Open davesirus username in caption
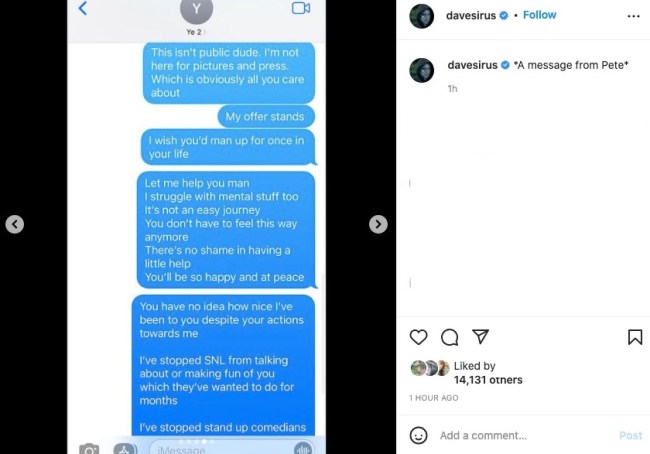Viewport: 650px width, 454px height. pos(473,65)
